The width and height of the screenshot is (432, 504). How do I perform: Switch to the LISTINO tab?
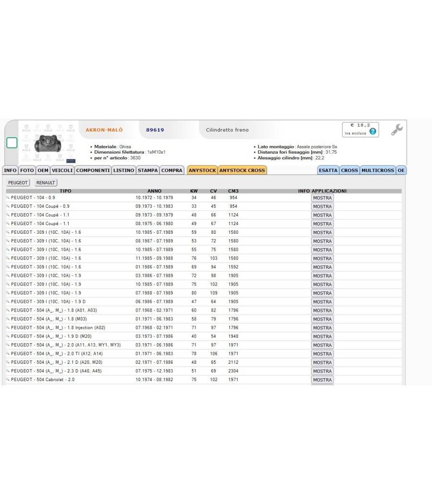click(124, 170)
